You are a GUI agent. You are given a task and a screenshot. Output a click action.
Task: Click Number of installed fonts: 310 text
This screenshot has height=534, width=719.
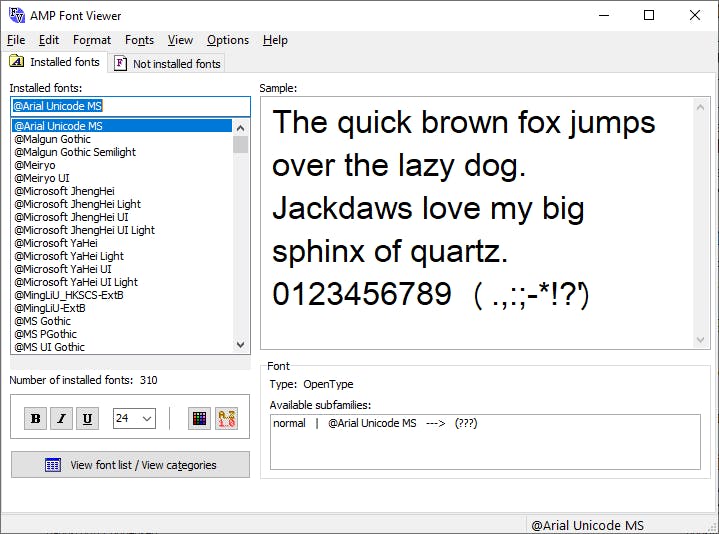(83, 380)
